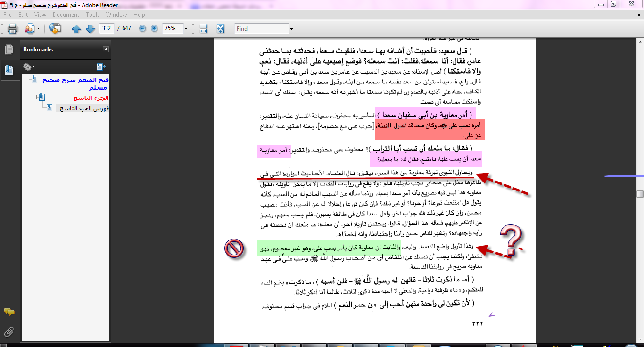The image size is (644, 347).
Task: Click the page number ٣٣٢ at page bottom
Action: (x=478, y=323)
